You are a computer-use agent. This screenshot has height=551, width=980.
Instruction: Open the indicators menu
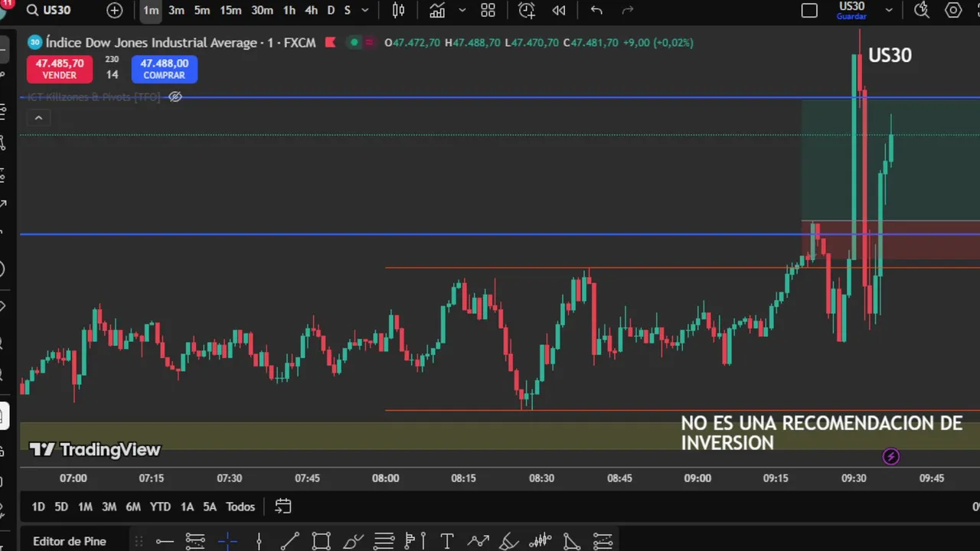click(437, 10)
